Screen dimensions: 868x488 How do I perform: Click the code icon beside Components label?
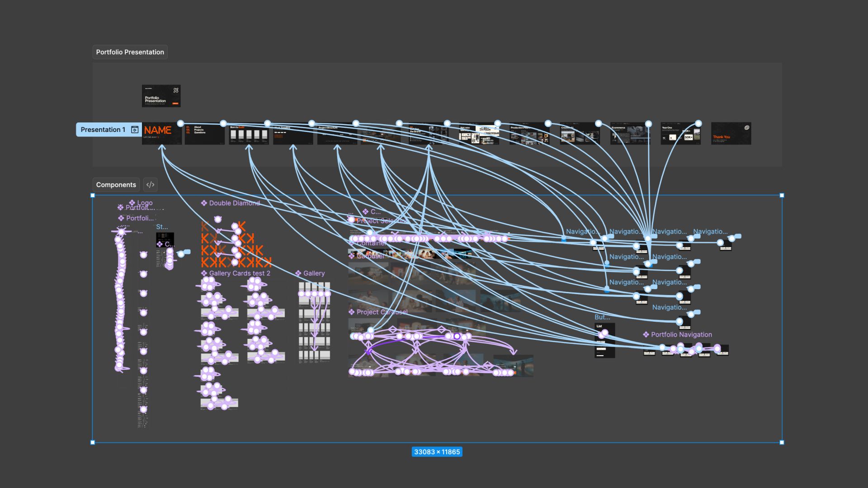(151, 185)
